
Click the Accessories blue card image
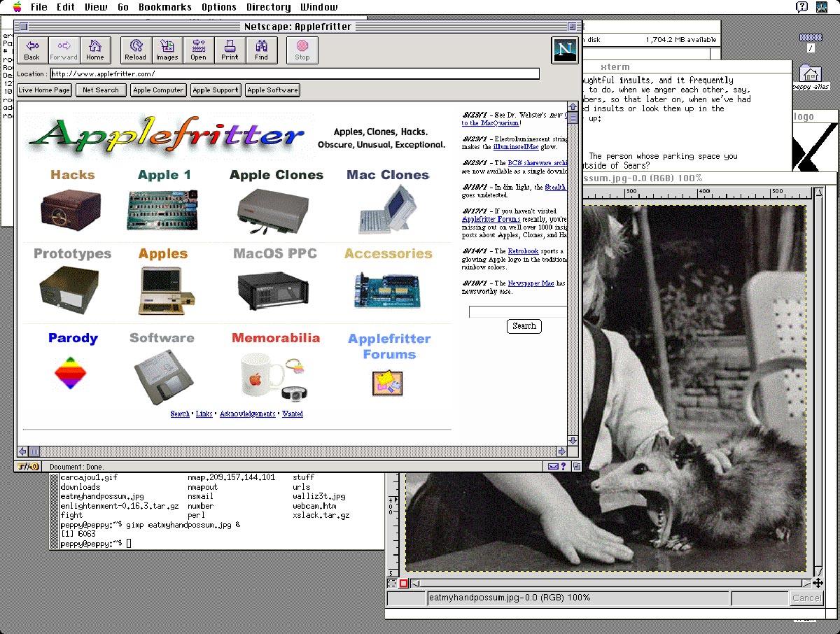click(387, 290)
